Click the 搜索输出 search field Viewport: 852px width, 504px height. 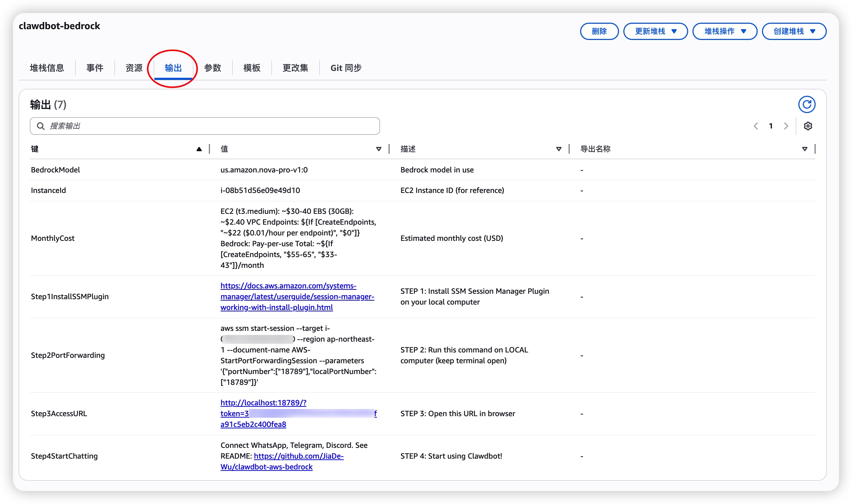[205, 126]
